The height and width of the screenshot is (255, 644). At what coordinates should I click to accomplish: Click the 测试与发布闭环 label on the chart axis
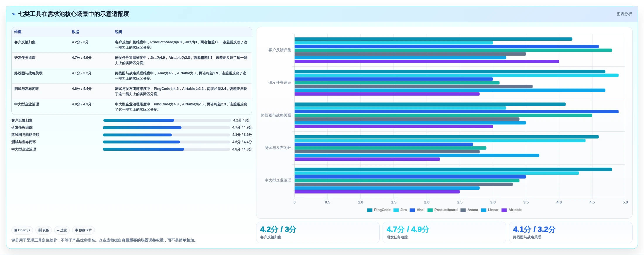[278, 148]
